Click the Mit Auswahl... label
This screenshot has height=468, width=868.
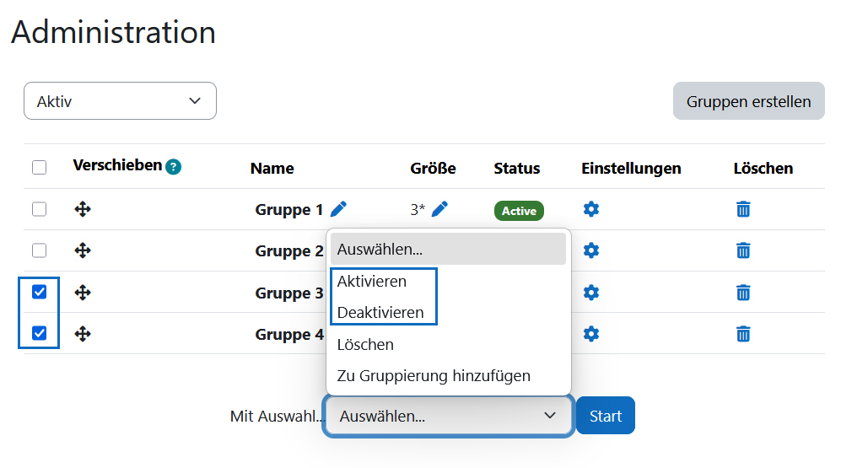277,416
